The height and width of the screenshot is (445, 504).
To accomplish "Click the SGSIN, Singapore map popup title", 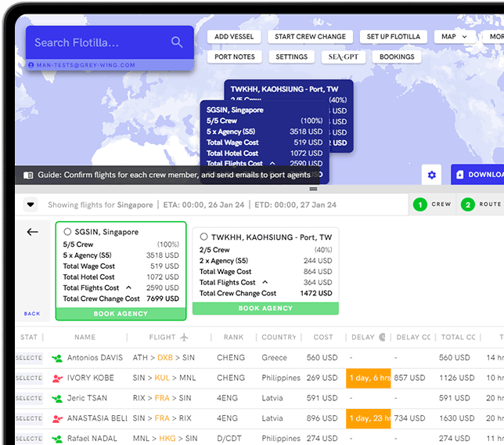I will [235, 110].
